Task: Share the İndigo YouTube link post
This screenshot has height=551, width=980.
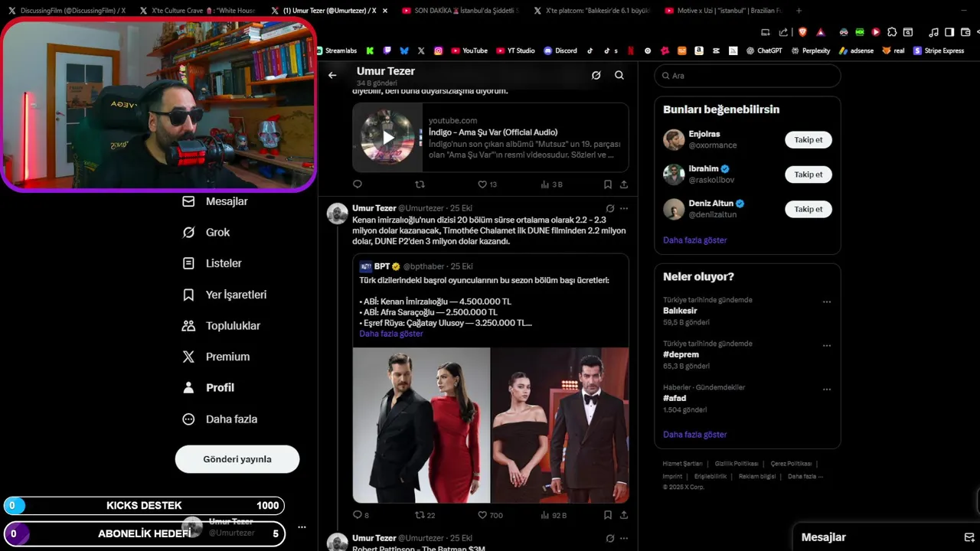Action: (624, 184)
